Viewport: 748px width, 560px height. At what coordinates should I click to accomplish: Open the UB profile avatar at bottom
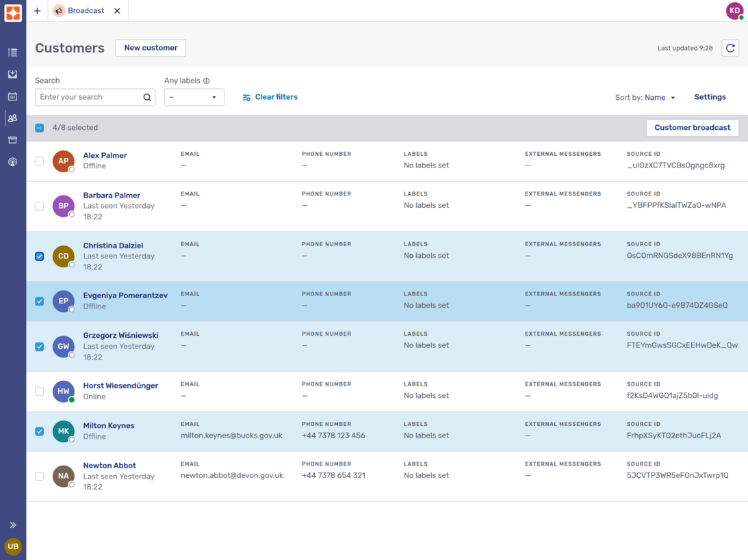point(12,546)
